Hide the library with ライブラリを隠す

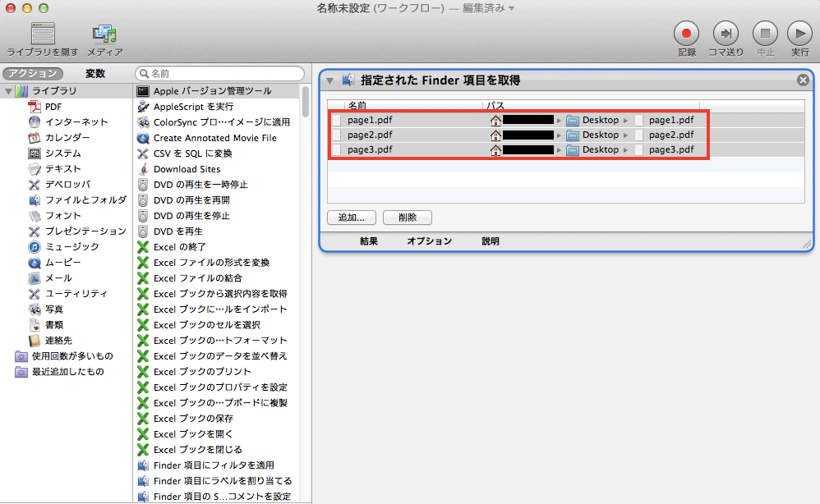[43, 39]
